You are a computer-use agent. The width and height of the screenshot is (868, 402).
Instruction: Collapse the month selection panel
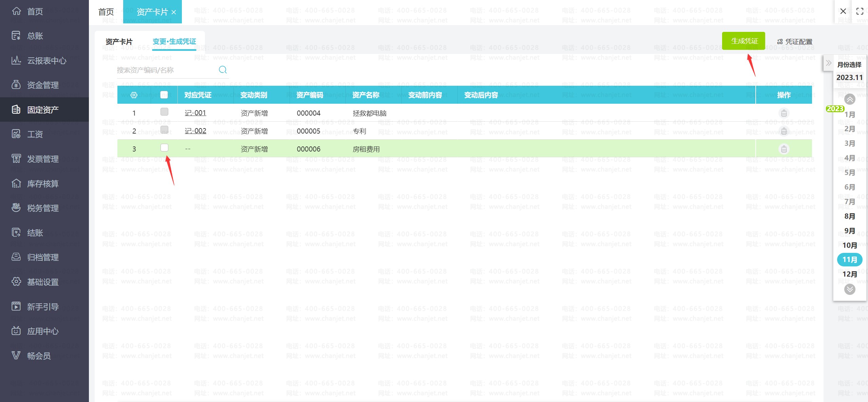[828, 63]
